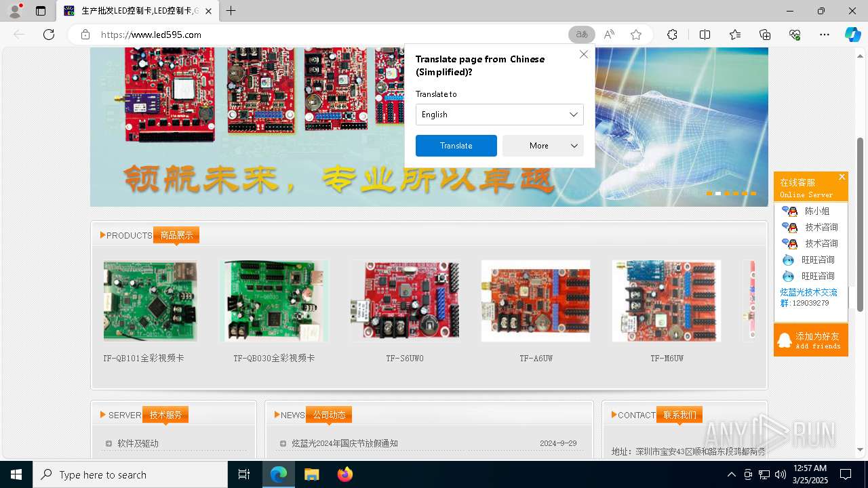Click the system tray clock
The width and height of the screenshot is (868, 488).
pos(810,474)
